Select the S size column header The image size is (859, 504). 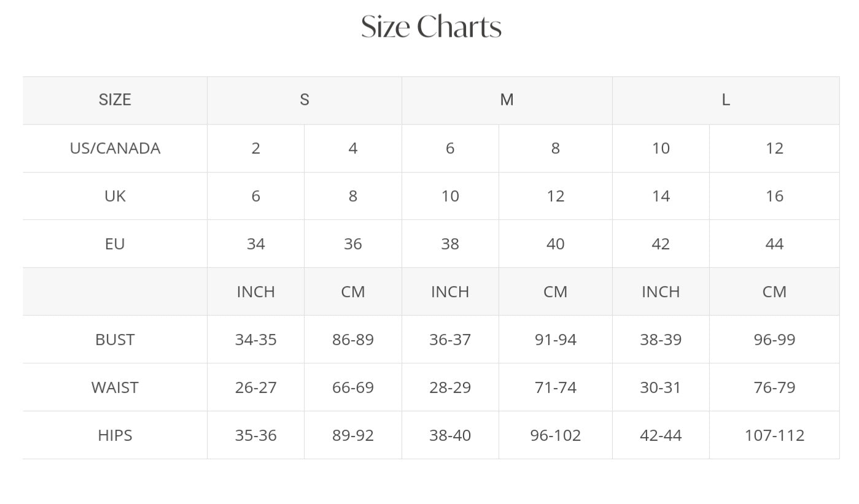point(305,100)
